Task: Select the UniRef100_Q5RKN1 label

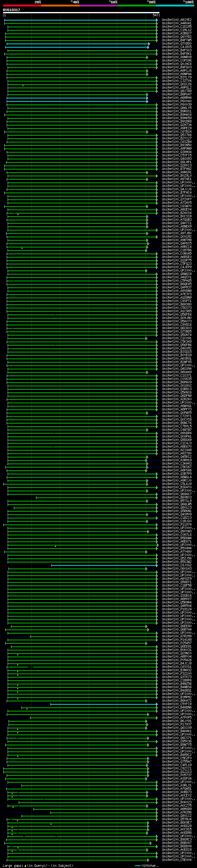Action: 177,511
